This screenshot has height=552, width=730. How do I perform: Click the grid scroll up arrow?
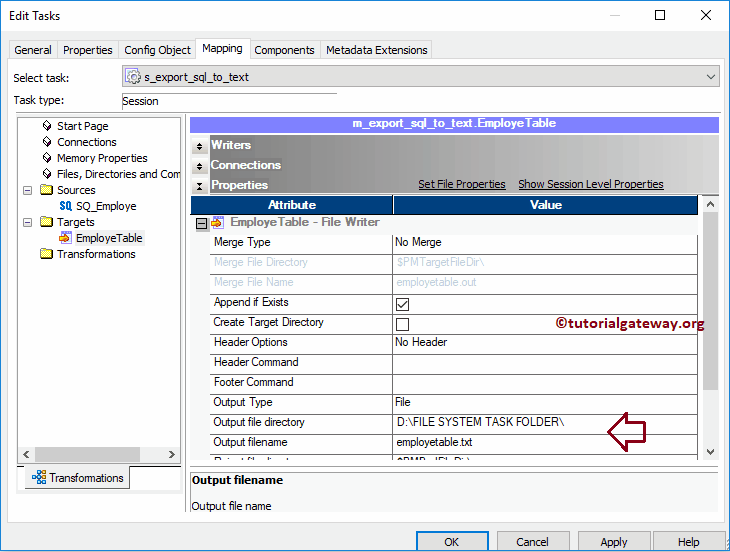710,204
